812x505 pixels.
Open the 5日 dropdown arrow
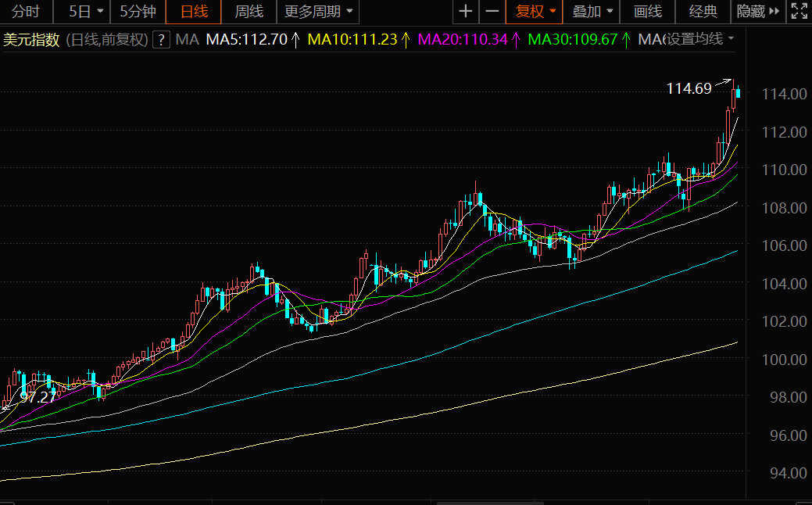99,12
